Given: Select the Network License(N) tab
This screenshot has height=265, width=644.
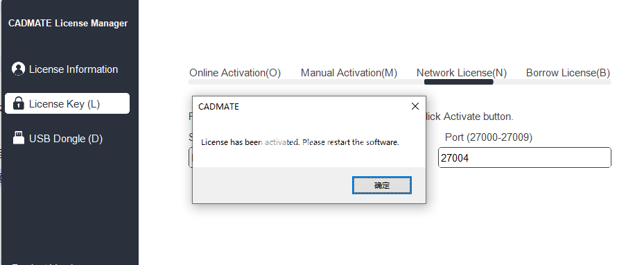Looking at the screenshot, I should coord(462,73).
